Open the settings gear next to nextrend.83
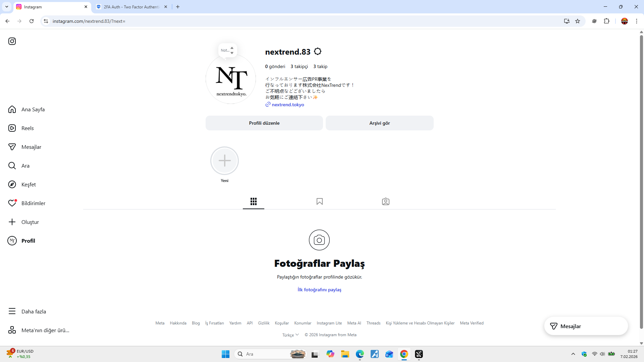The image size is (644, 362). 318,52
